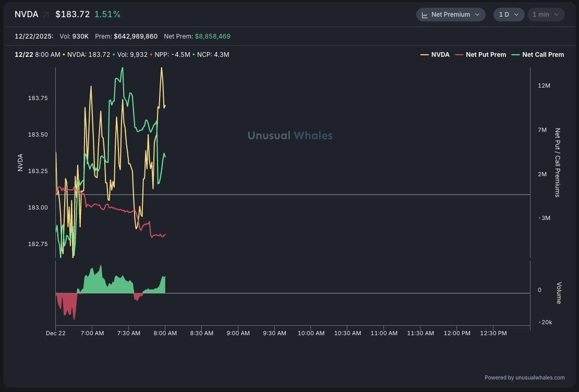The image size is (579, 392).
Task: Click the green Net Call Prem legend marker
Action: point(515,55)
